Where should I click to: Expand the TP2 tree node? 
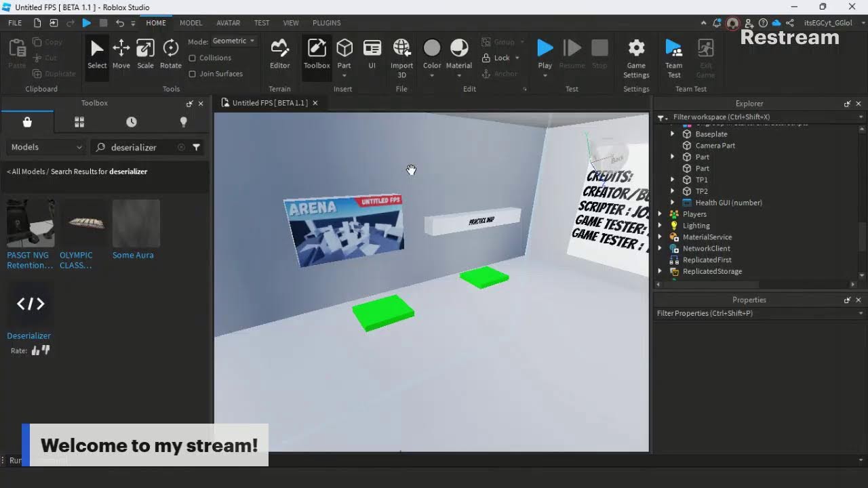(x=672, y=191)
